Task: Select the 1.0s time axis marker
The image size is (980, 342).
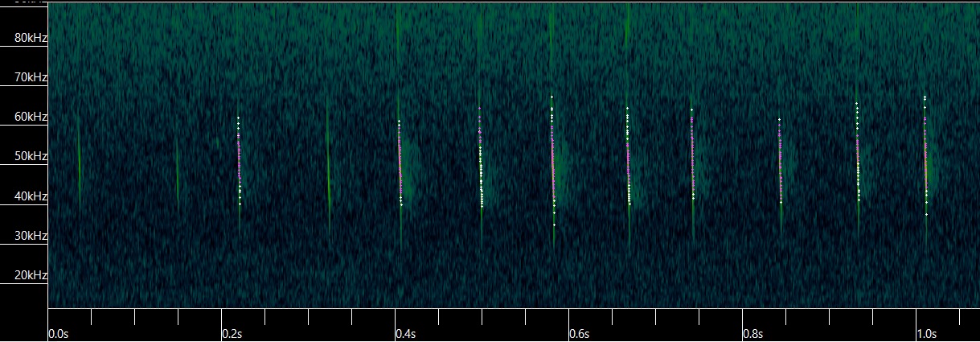Action: (926, 333)
